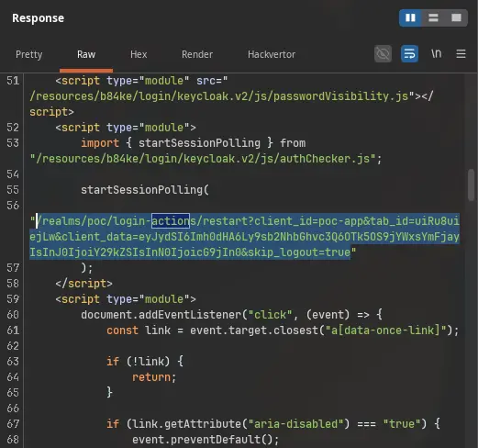Click the highlighted restart URL text
Screen dimensions: 478x448
tap(245, 237)
